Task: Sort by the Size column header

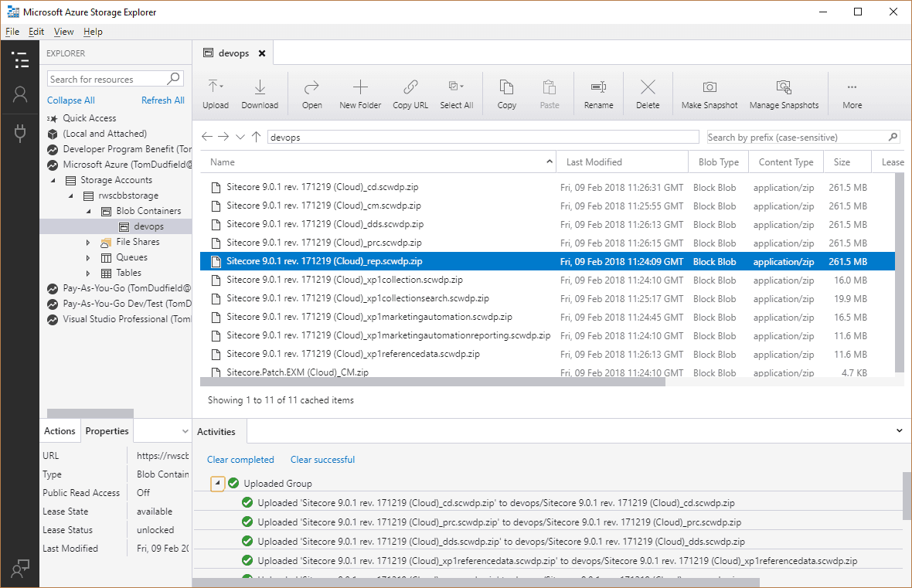Action: tap(847, 162)
